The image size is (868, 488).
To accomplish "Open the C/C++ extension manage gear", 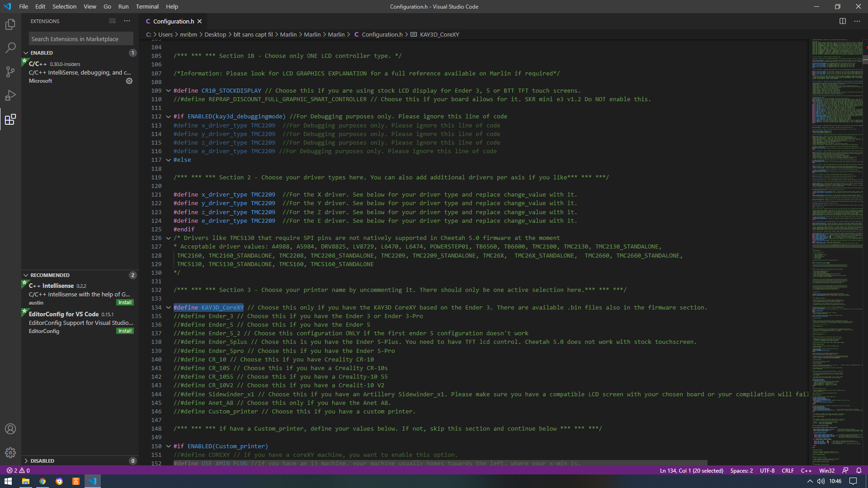I will point(129,81).
